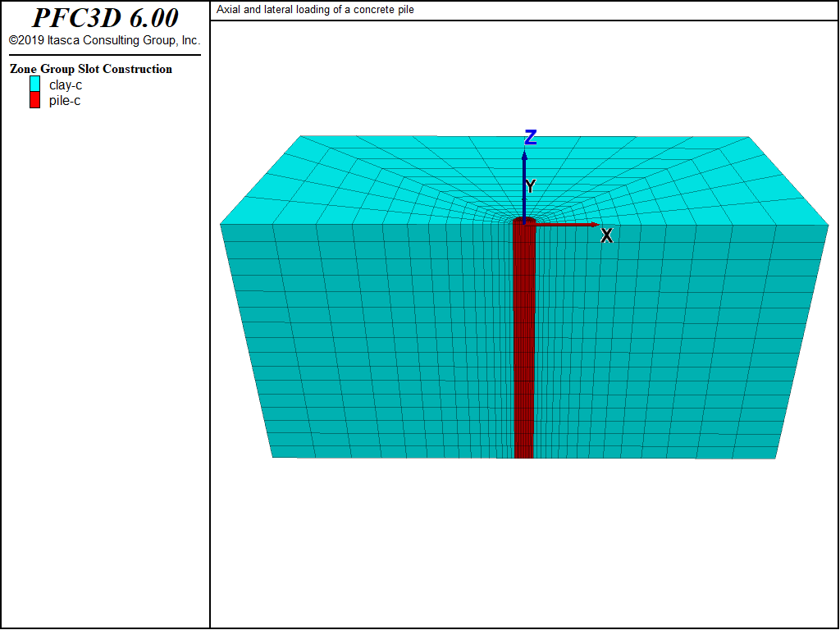Viewport: 840px width, 630px height.
Task: Click the Itasca Consulting Group copyright line
Action: click(x=104, y=40)
